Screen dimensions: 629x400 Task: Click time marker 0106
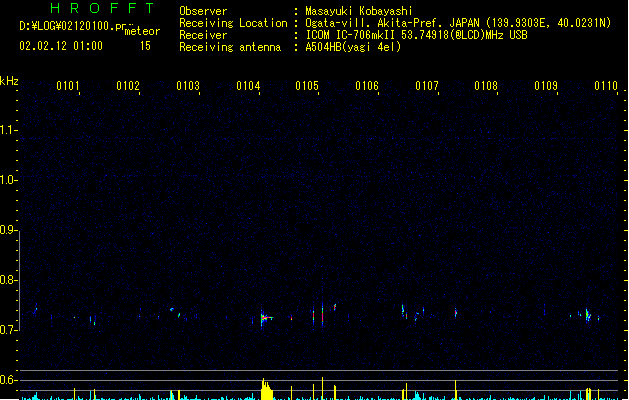[x=367, y=85]
